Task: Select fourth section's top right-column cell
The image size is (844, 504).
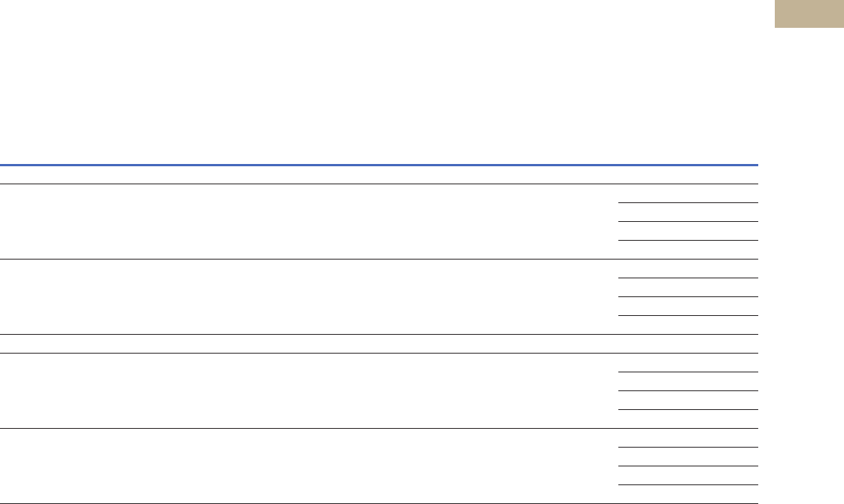Action: [688, 438]
